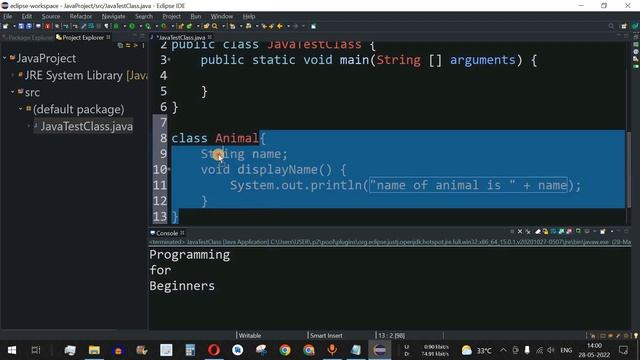The height and width of the screenshot is (360, 640).
Task: Open the Search menu
Action: pos(144,16)
